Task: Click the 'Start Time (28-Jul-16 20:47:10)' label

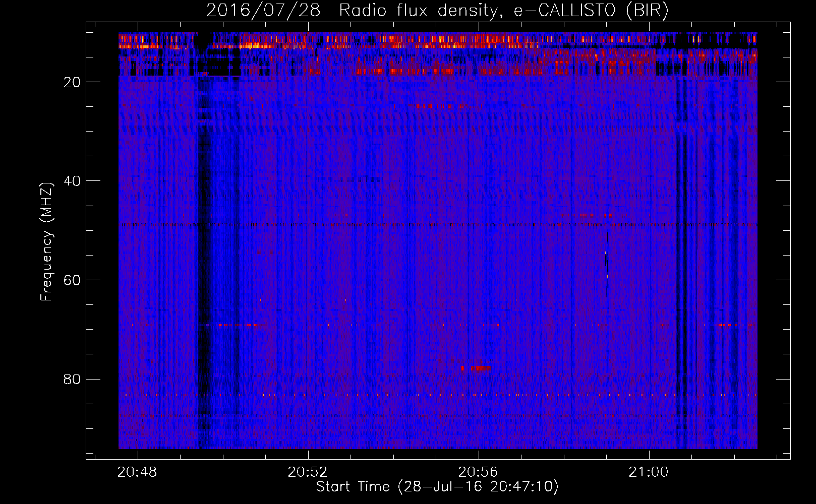Action: 437,487
